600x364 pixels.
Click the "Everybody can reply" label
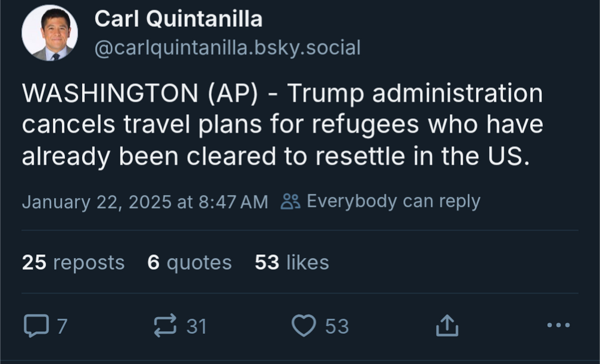393,201
